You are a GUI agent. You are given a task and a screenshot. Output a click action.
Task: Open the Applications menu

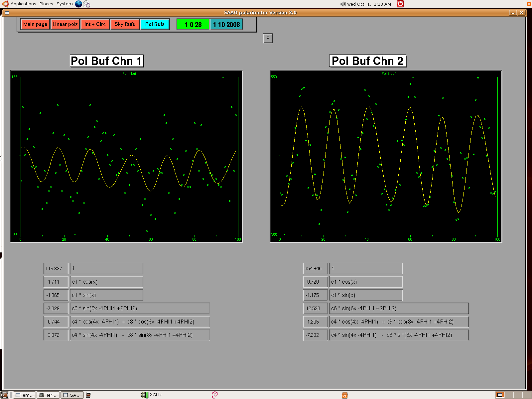point(23,4)
